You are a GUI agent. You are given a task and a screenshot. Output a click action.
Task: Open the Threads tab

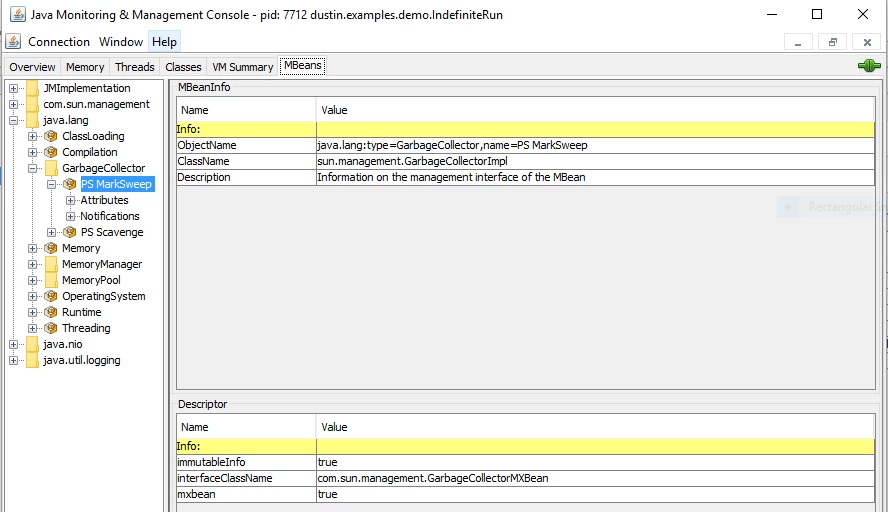click(135, 67)
